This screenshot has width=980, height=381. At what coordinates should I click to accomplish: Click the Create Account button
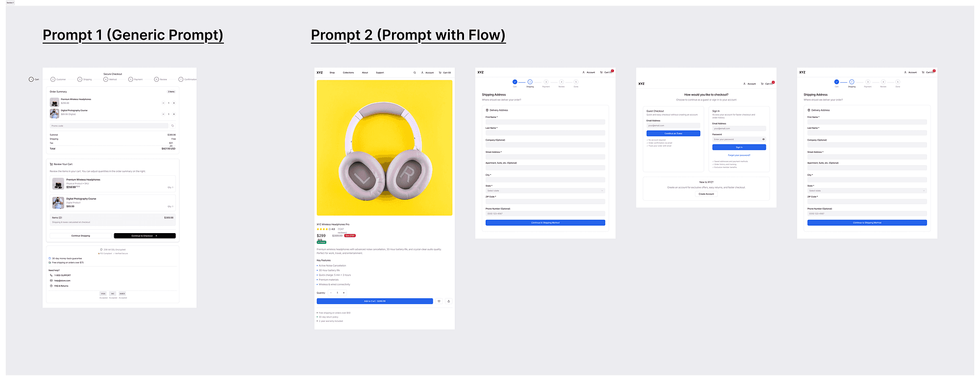(x=706, y=194)
